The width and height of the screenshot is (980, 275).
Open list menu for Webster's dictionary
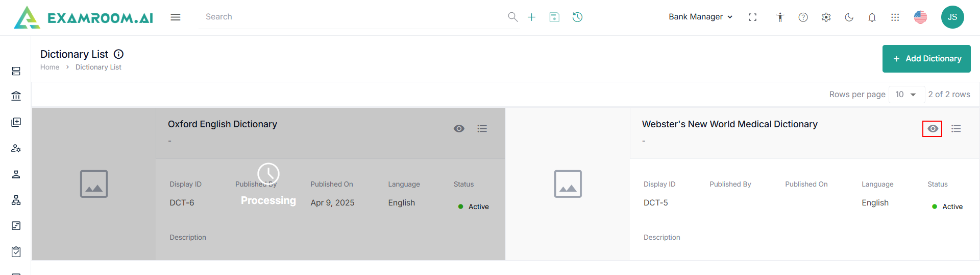956,128
